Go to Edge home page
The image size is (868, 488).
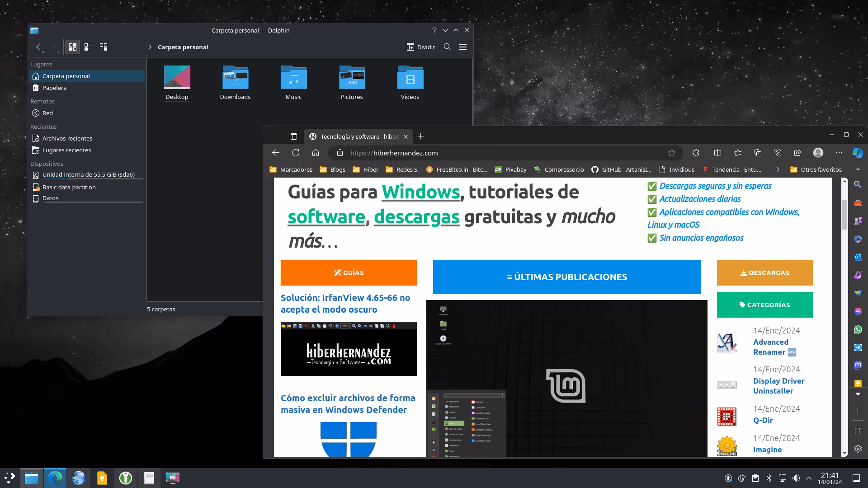coord(316,153)
